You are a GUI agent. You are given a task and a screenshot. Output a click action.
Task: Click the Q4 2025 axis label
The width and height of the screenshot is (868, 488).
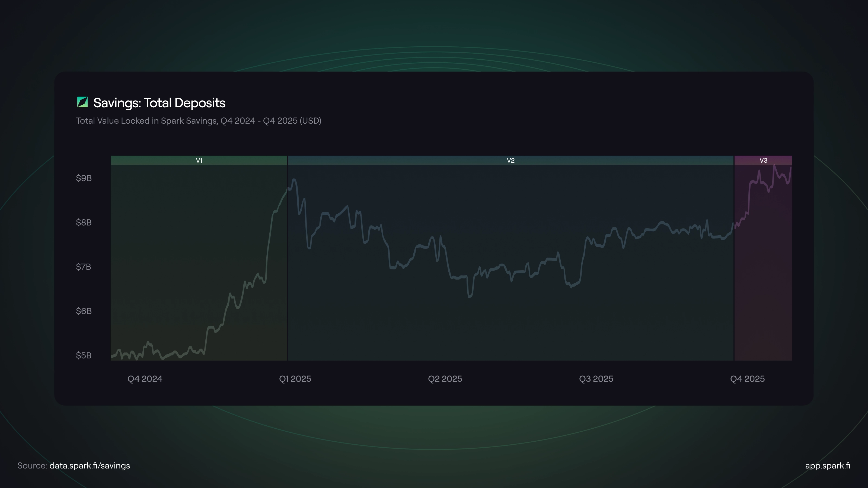(747, 379)
